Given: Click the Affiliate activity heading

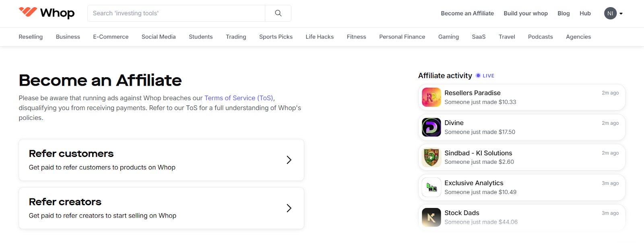Looking at the screenshot, I should coord(445,75).
